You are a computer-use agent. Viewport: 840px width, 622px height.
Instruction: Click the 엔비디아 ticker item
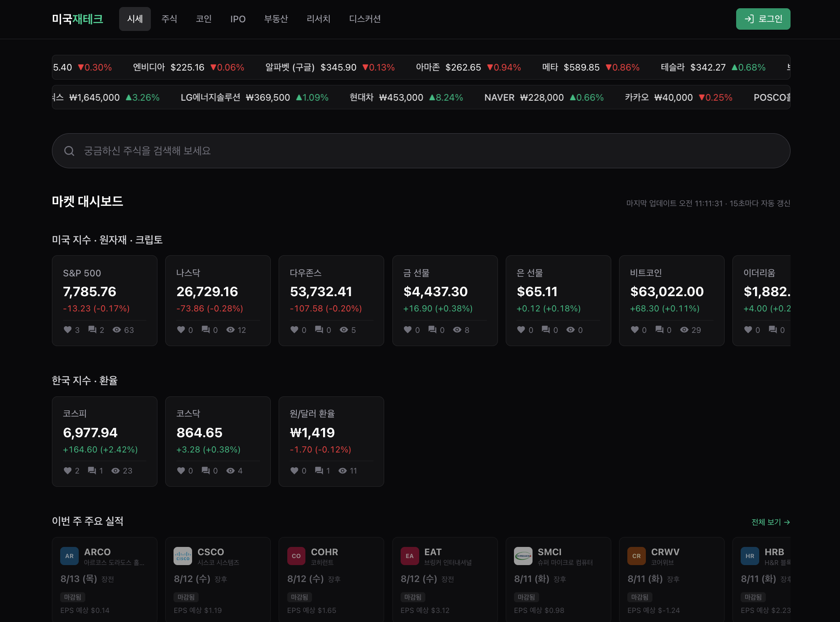point(188,67)
